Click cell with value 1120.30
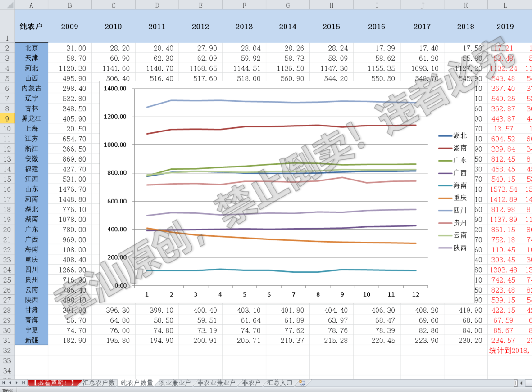This screenshot has width=532, height=392. (x=70, y=68)
